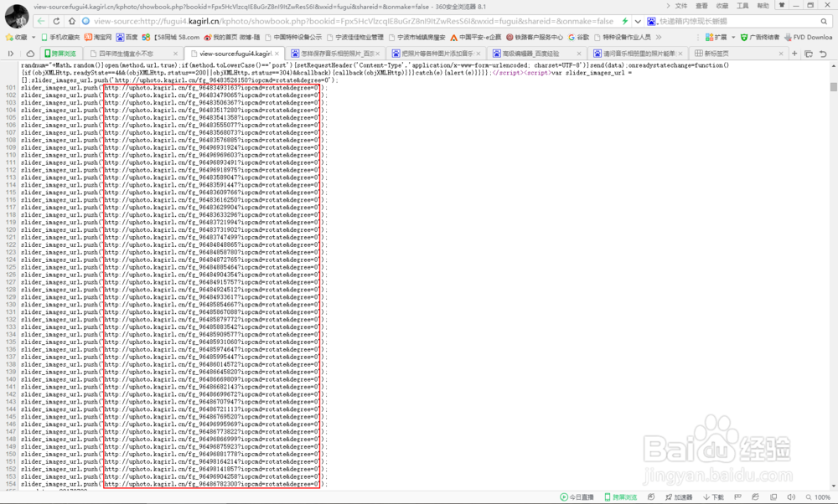This screenshot has width=838, height=504.
Task: Click the status bar IE compatibility icon
Action: [755, 497]
